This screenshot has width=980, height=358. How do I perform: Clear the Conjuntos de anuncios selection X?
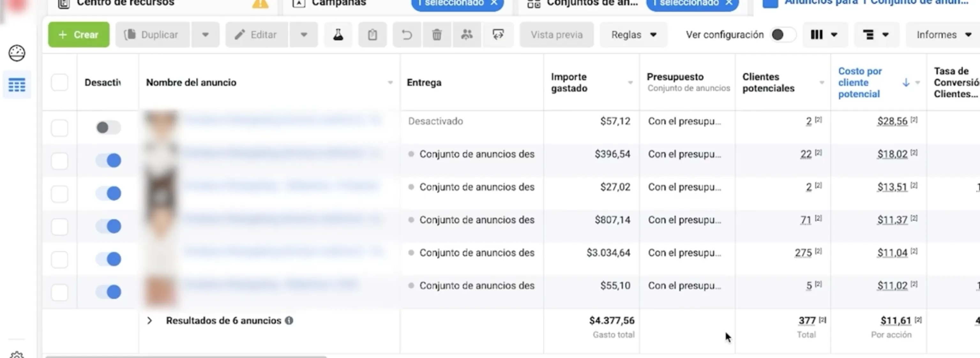[729, 3]
